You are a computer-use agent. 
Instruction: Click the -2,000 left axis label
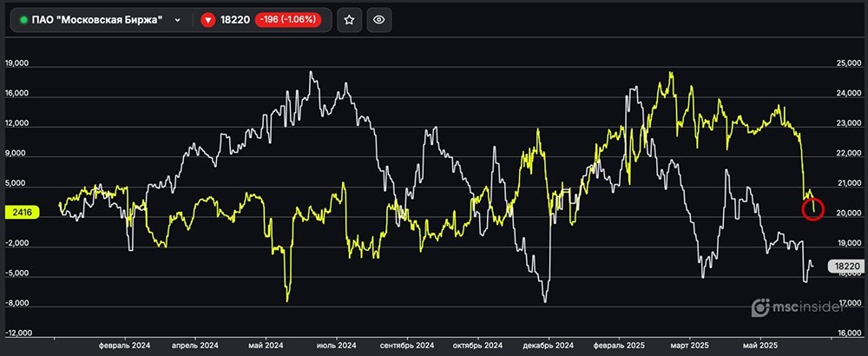click(16, 243)
